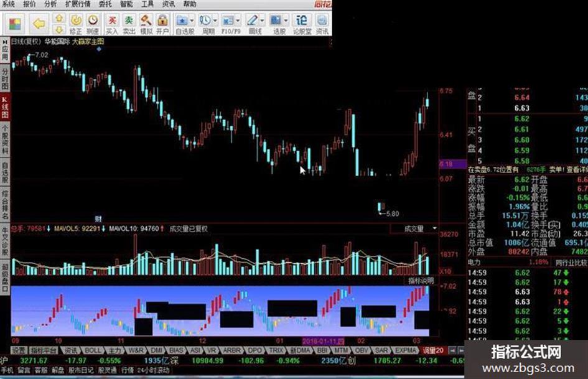The width and height of the screenshot is (588, 379).
Task: Select the BOLL indicator tab
Action: [x=93, y=350]
